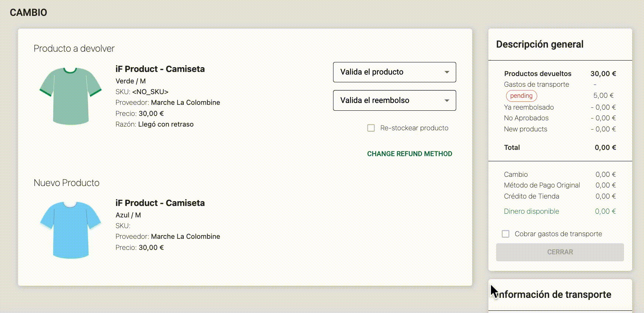Screen dimensions: 644x313
Task: Click the arrow of Valida el reembolso
Action: 447,100
